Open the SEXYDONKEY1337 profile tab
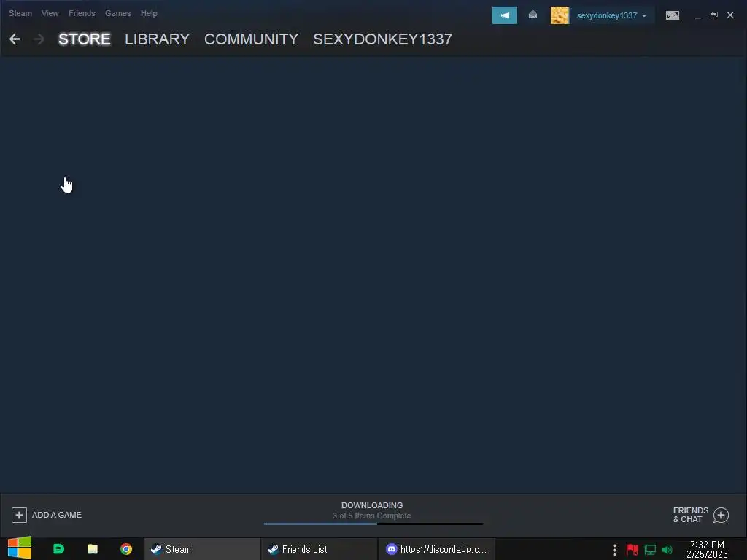 point(382,39)
